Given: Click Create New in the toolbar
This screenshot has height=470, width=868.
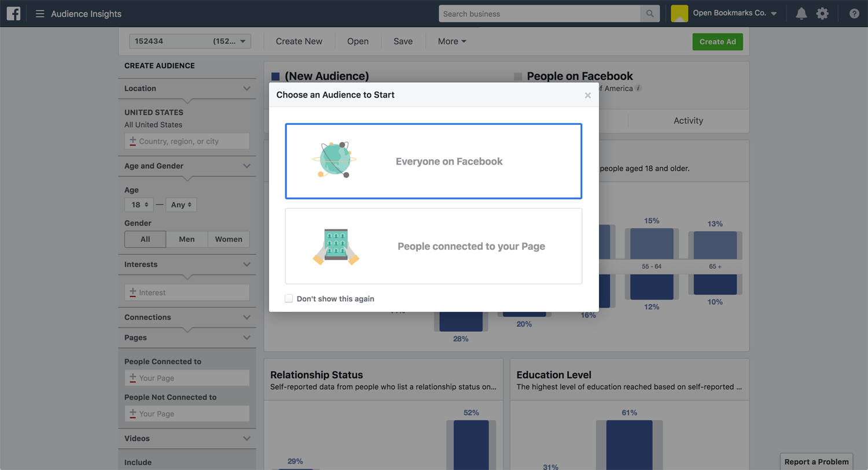Looking at the screenshot, I should (x=299, y=41).
